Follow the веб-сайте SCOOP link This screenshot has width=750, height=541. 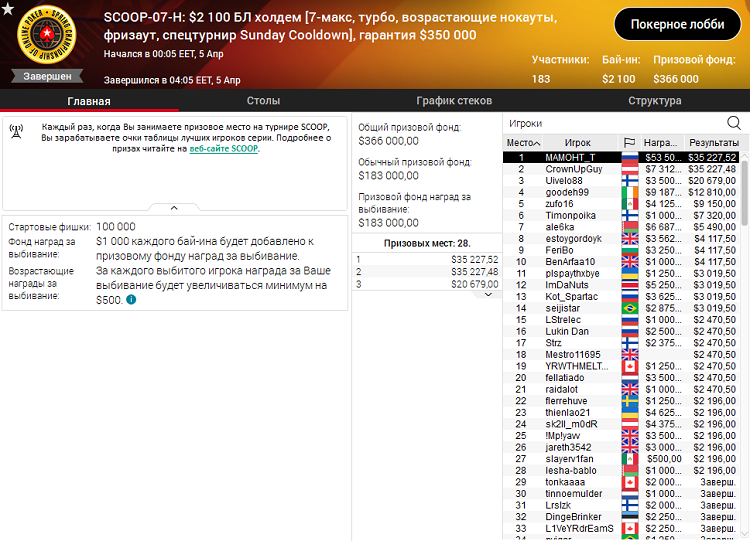(x=224, y=148)
